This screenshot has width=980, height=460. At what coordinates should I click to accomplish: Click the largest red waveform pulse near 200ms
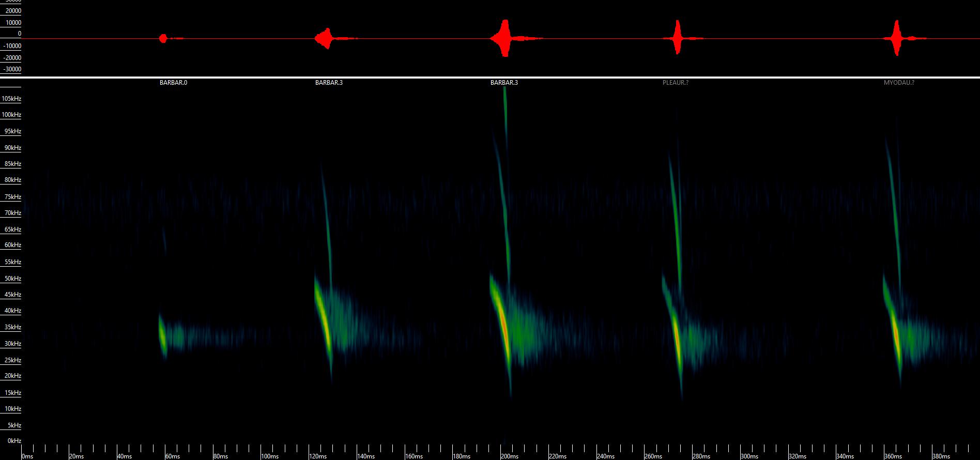pyautogui.click(x=505, y=38)
